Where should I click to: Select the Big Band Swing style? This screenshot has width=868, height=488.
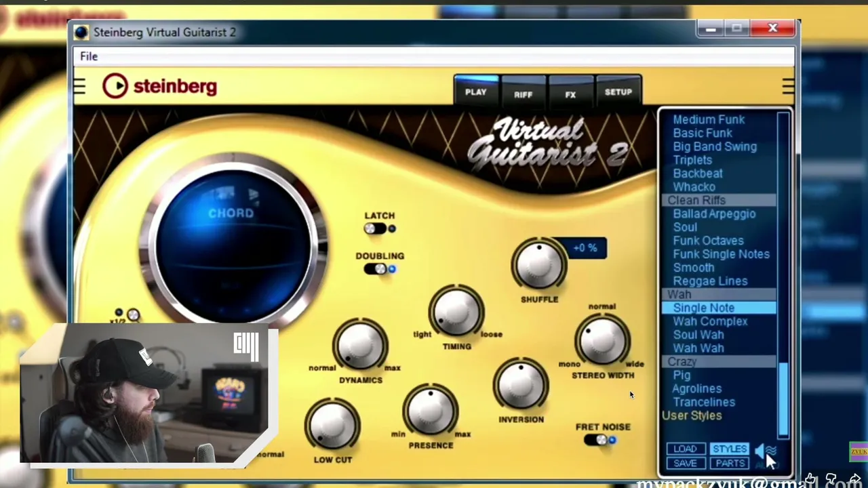click(x=715, y=146)
